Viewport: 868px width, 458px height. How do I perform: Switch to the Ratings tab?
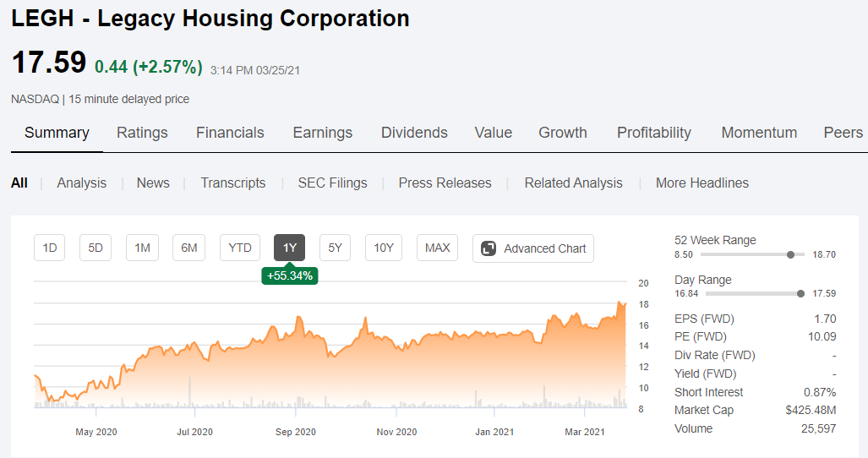142,133
